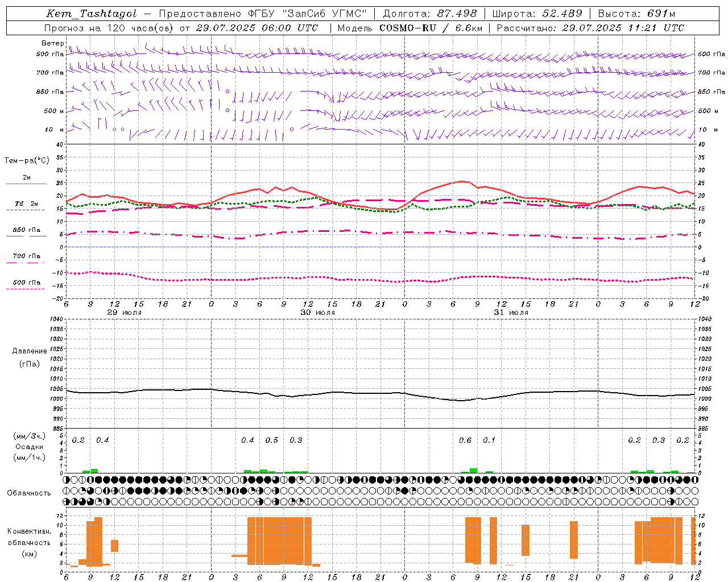
Task: Click the station name Kem_Tashtagol
Action: point(92,14)
